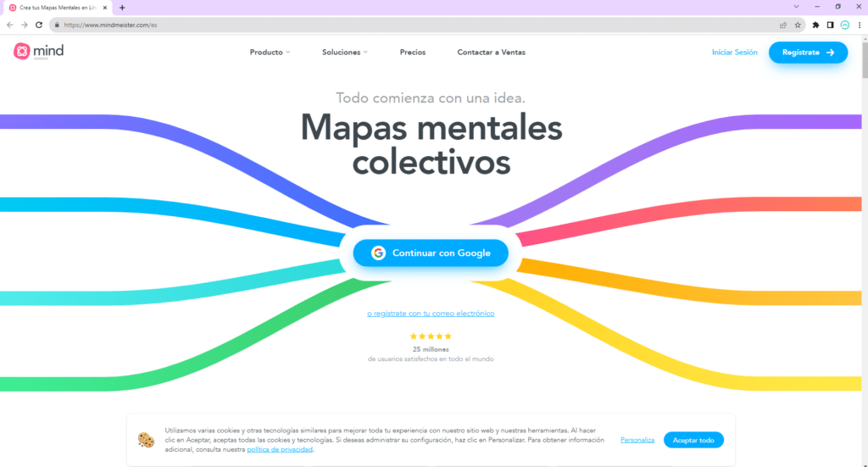The height and width of the screenshot is (467, 868).
Task: Click Iniciar Sesión
Action: 734,52
